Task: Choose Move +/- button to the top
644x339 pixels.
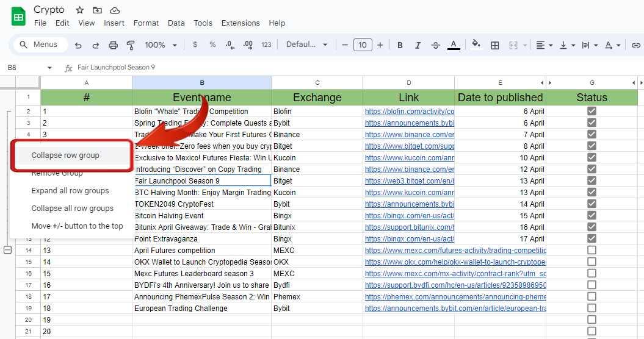Action: click(77, 226)
